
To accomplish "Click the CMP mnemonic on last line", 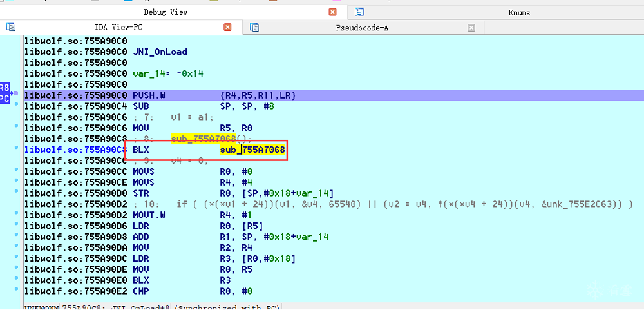I will 141,291.
